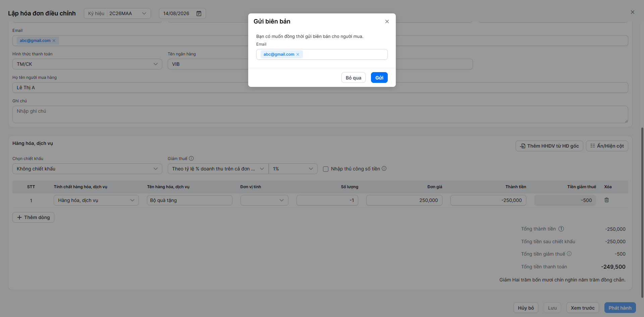Click the Số lượng field showing -1

pos(327,200)
